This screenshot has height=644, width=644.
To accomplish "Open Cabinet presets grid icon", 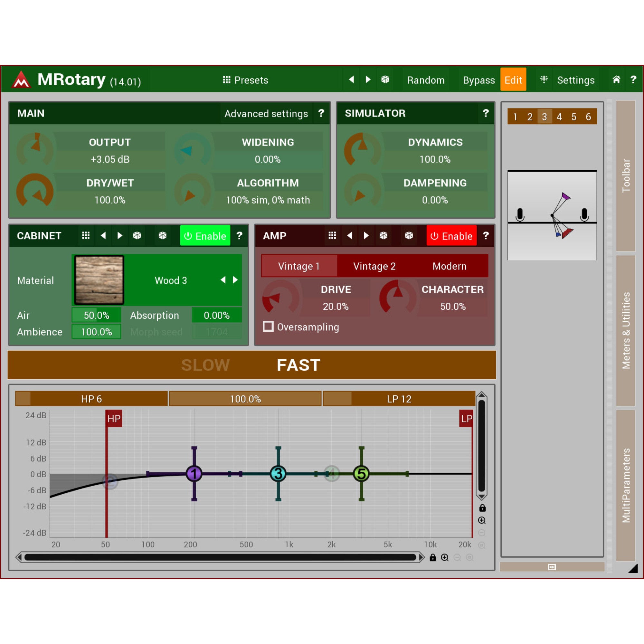I will [86, 236].
